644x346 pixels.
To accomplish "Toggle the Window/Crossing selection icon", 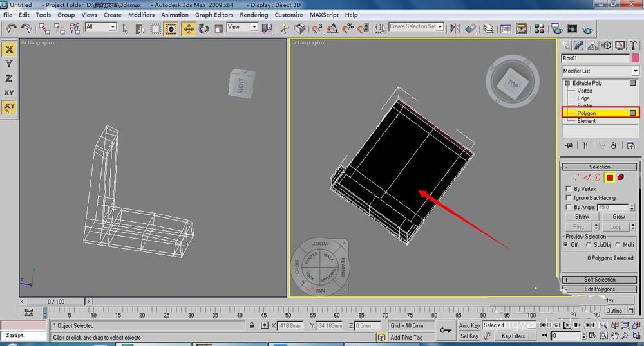I will [171, 28].
